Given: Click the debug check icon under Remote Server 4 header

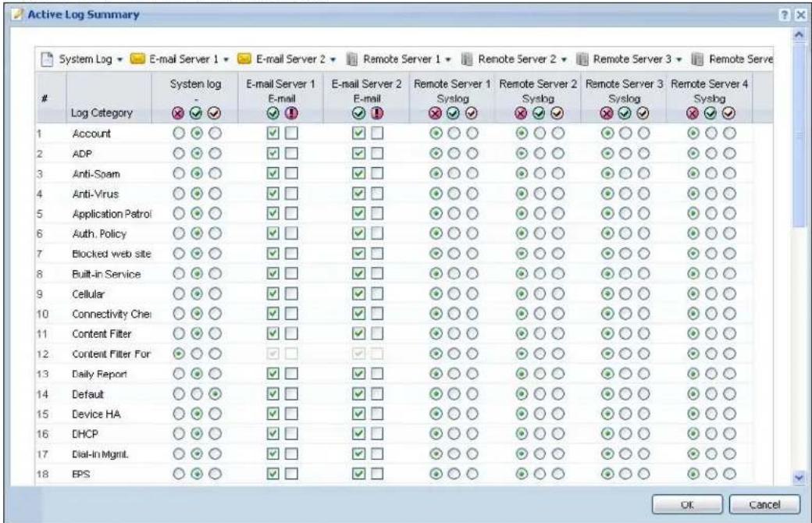Looking at the screenshot, I should coord(728,113).
